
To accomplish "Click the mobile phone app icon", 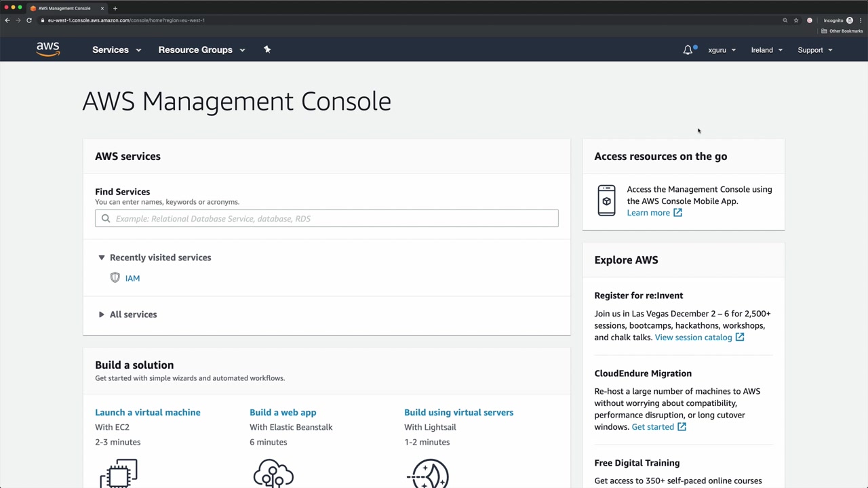I will tap(606, 201).
